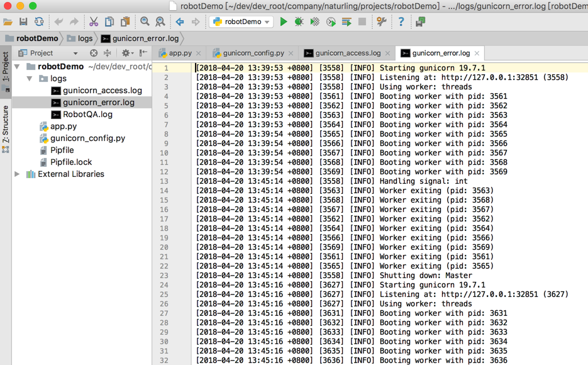Select the logs folder in tree
The height and width of the screenshot is (365, 588).
[x=58, y=79]
